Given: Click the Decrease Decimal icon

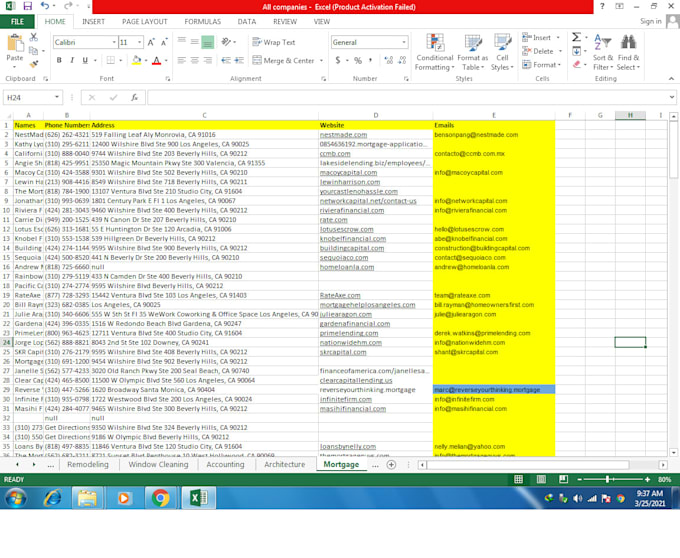Looking at the screenshot, I should (402, 60).
